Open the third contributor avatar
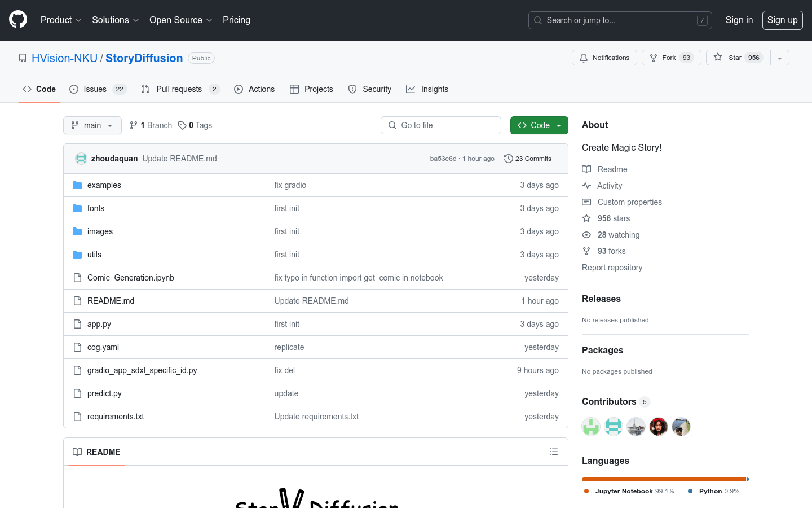 (x=636, y=427)
